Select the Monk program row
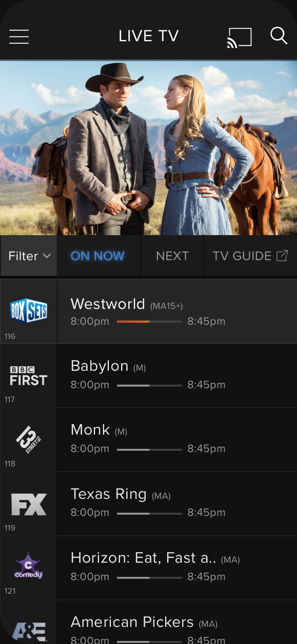 click(177, 439)
